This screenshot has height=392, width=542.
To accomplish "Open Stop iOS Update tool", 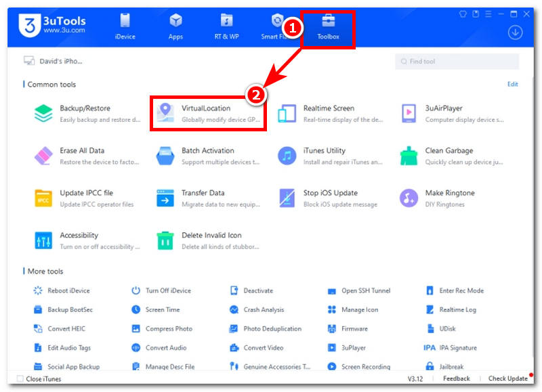I will tap(331, 198).
